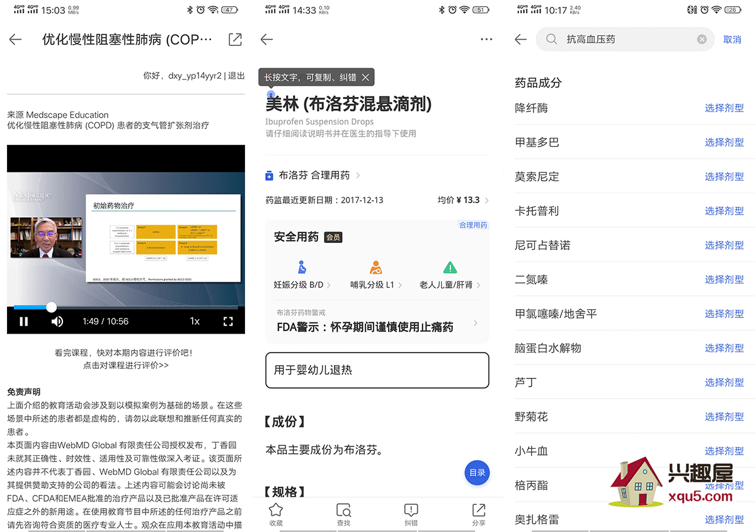Select the 芦丁 ingredient name
The height and width of the screenshot is (532, 756).
[526, 382]
